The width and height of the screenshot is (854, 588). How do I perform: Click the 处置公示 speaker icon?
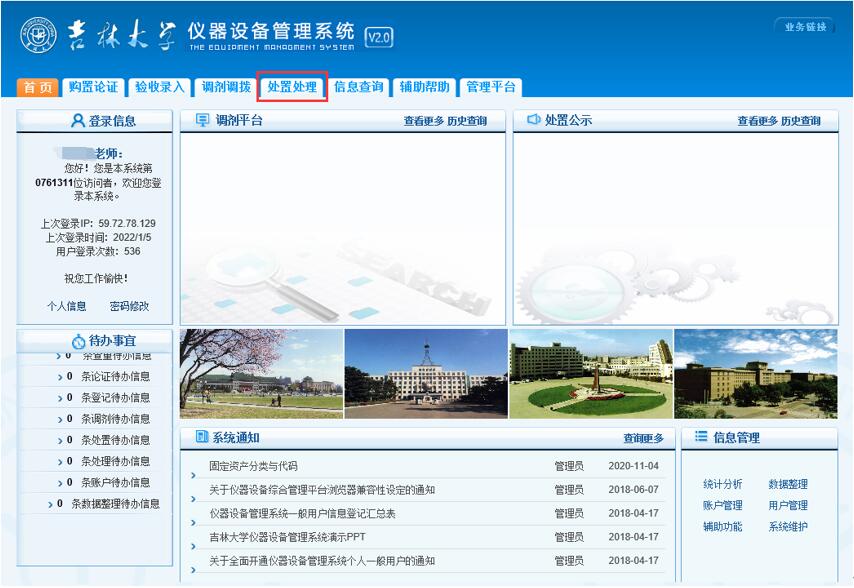coord(533,120)
